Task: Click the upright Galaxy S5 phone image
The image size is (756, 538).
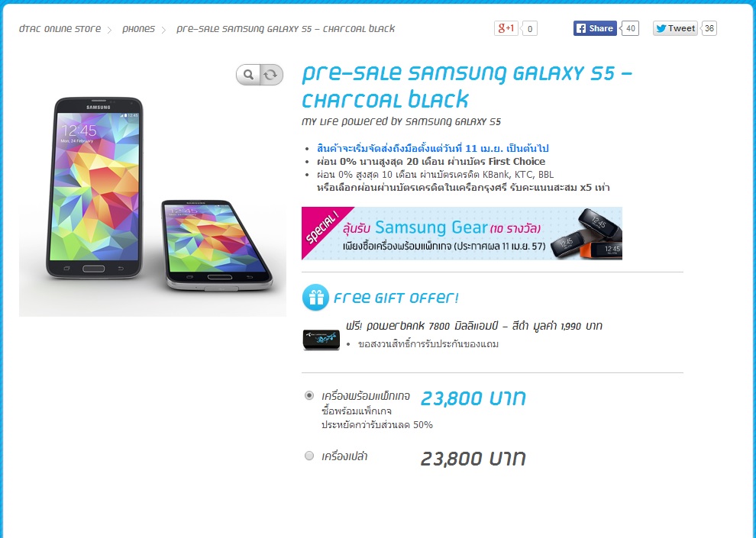Action: click(95, 188)
